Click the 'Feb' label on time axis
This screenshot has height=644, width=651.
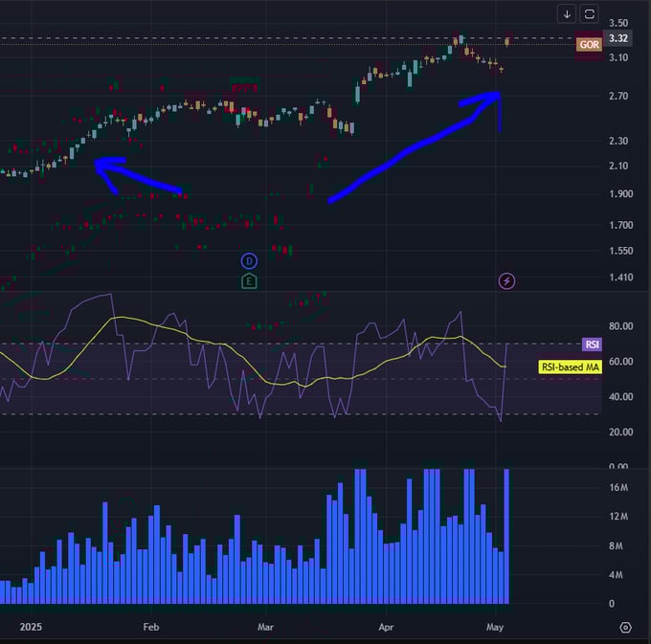click(x=150, y=627)
